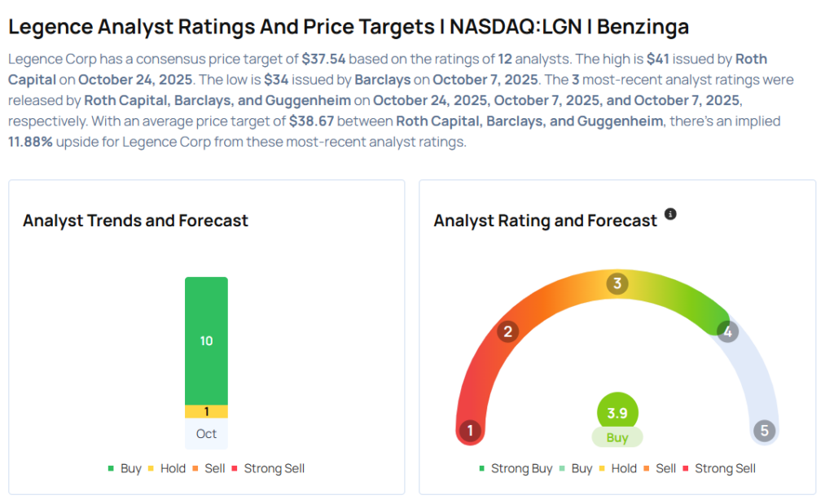
Task: Toggle the Sell legend in Analyst Trends
Action: (x=208, y=468)
